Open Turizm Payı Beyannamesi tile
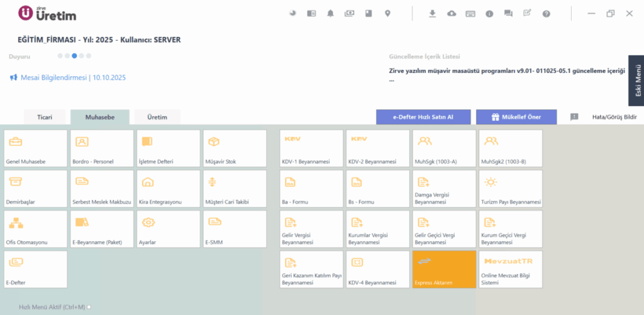Viewport: 644px width, 315px height. tap(511, 189)
